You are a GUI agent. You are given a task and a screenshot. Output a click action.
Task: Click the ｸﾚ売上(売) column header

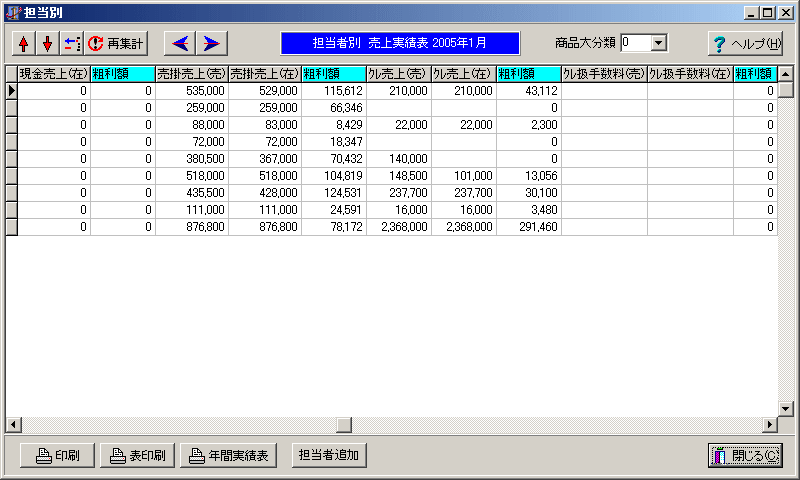[x=399, y=74]
